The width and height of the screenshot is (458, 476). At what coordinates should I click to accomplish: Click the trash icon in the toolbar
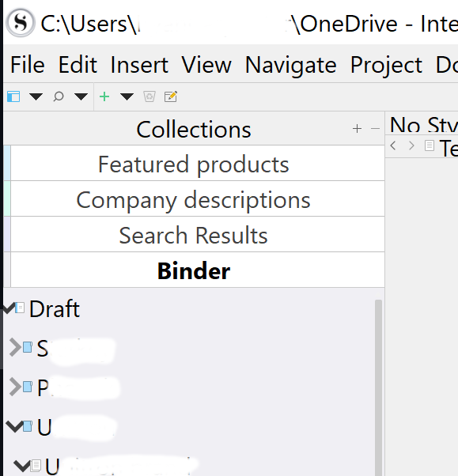pos(150,96)
